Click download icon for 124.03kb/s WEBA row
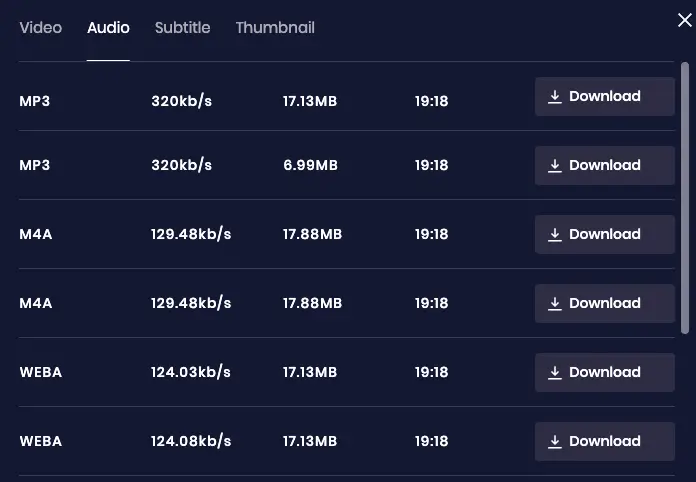 [x=555, y=373]
